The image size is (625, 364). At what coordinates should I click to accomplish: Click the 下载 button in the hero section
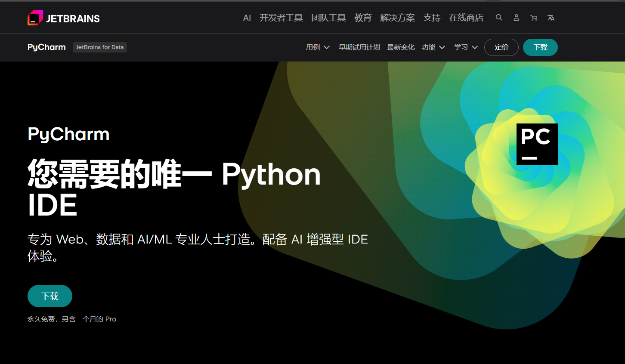coord(50,296)
